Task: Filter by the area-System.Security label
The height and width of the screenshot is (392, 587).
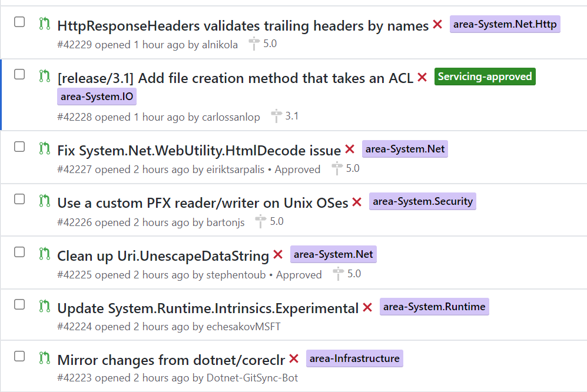Action: [x=423, y=201]
